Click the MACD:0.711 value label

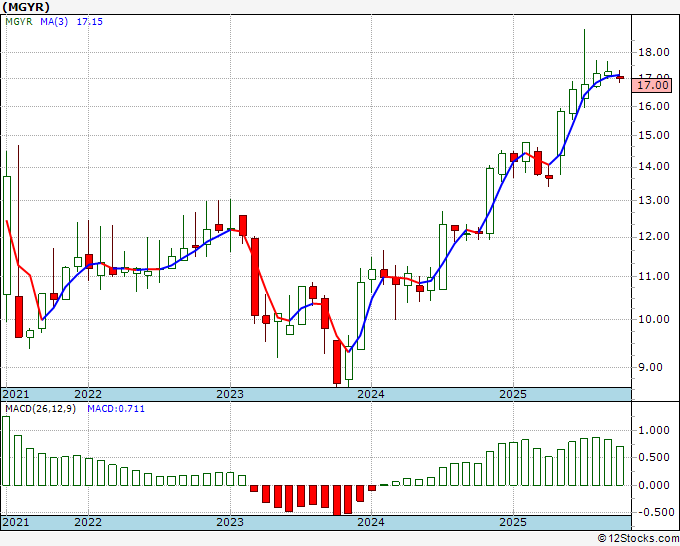point(116,409)
